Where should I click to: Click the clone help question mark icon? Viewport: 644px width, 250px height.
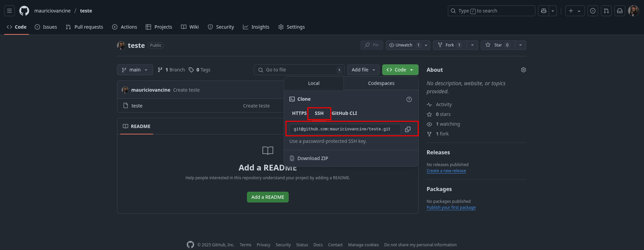409,99
